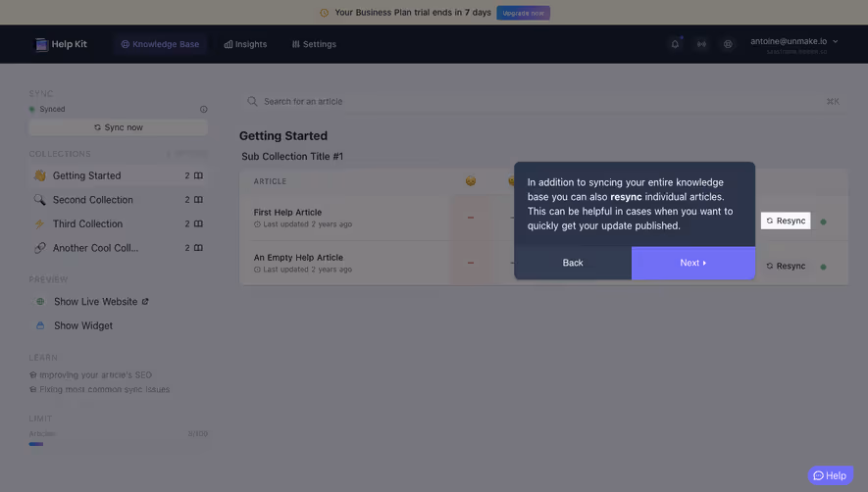Viewport: 868px width, 492px height.
Task: Click the globe icon beside Show Live Website
Action: pyautogui.click(x=40, y=302)
